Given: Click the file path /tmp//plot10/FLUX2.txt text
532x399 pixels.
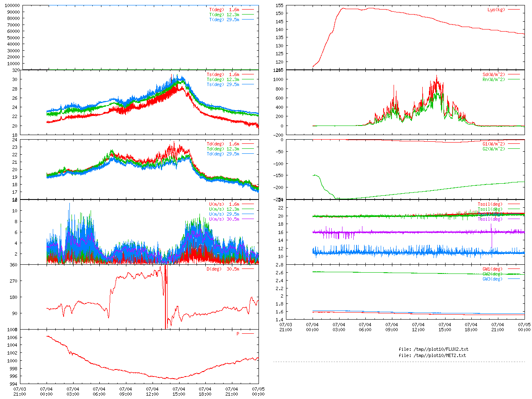Looking at the screenshot, I should (433, 349).
